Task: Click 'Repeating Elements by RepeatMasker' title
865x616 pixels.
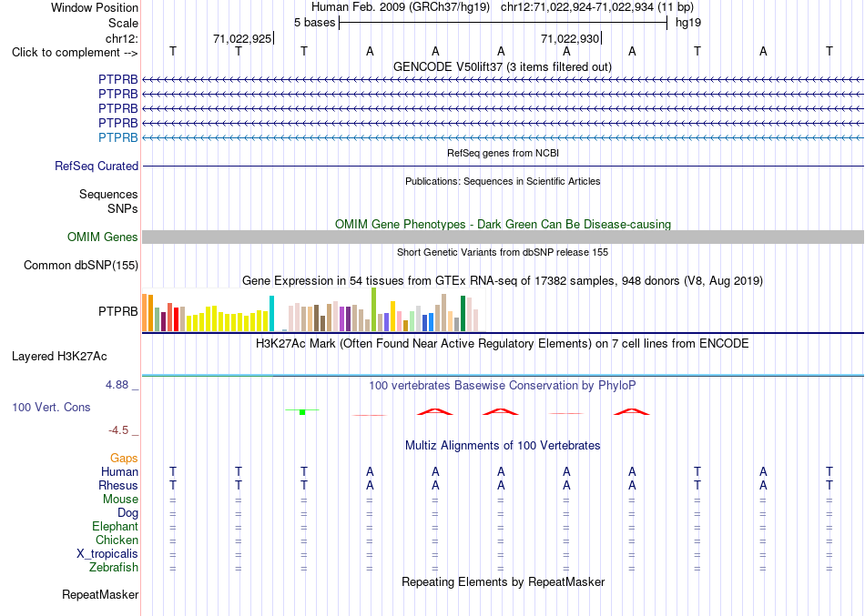Action: click(504, 581)
